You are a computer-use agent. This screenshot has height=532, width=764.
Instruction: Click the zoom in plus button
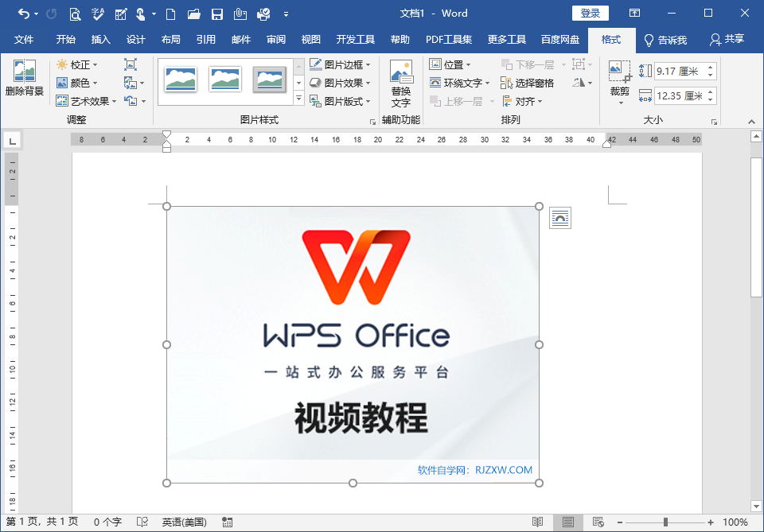(x=711, y=522)
